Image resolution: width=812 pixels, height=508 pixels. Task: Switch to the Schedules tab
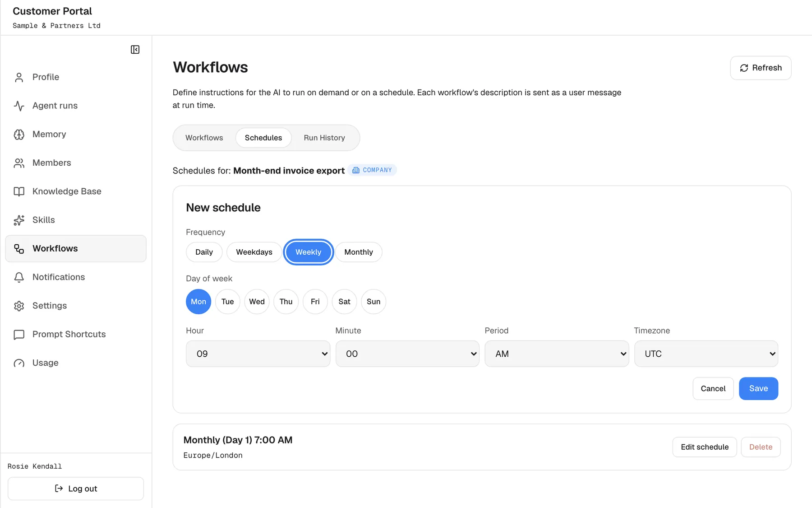click(x=263, y=138)
